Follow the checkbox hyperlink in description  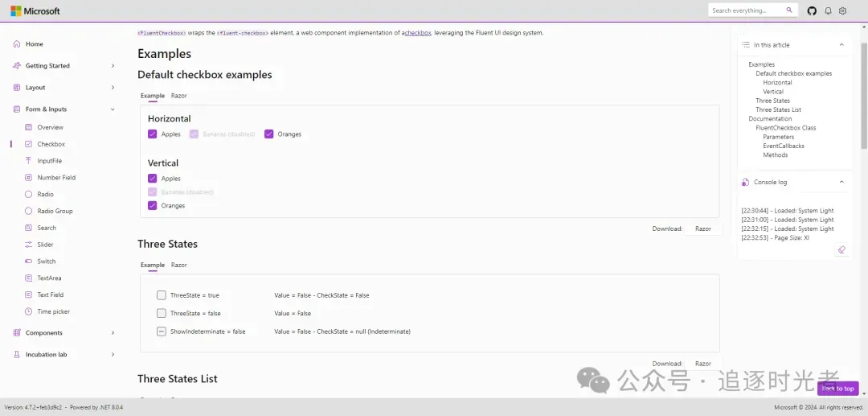[x=418, y=33]
